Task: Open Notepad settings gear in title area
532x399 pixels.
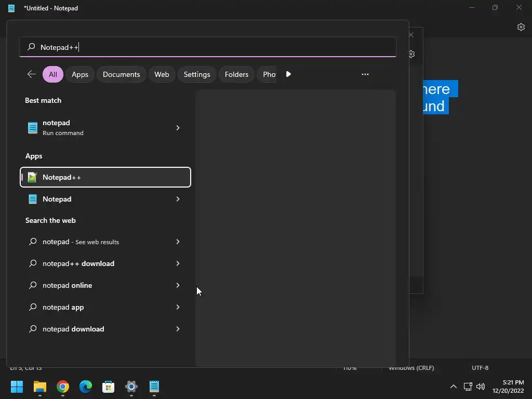Action: tap(521, 27)
